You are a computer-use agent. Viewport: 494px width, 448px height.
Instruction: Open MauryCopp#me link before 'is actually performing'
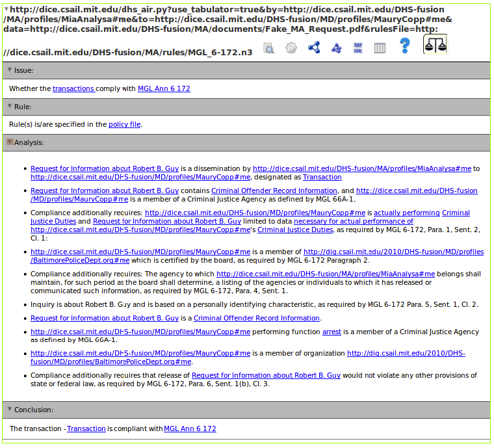coord(255,213)
